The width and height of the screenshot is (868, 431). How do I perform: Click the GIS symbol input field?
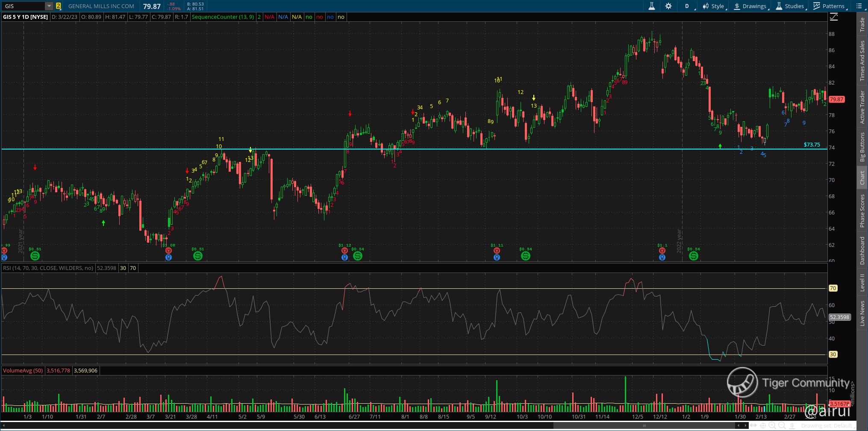click(24, 6)
